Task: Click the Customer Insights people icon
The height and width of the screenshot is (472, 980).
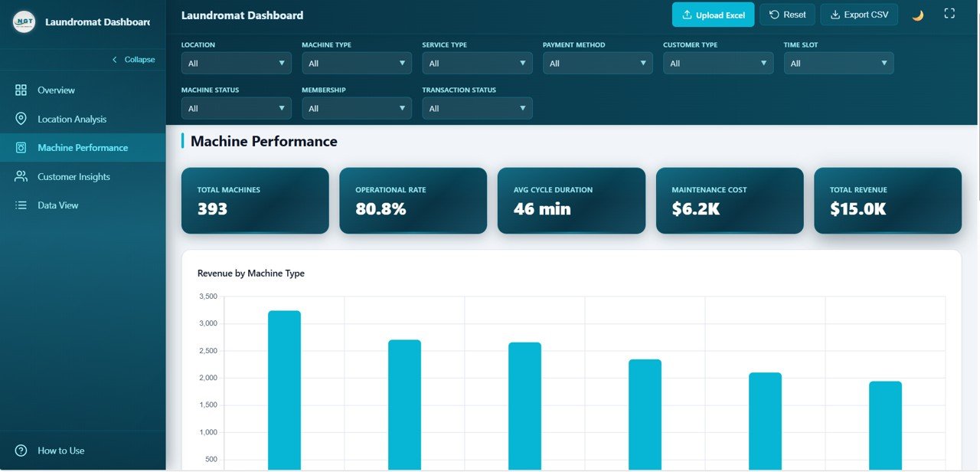Action: pos(21,176)
